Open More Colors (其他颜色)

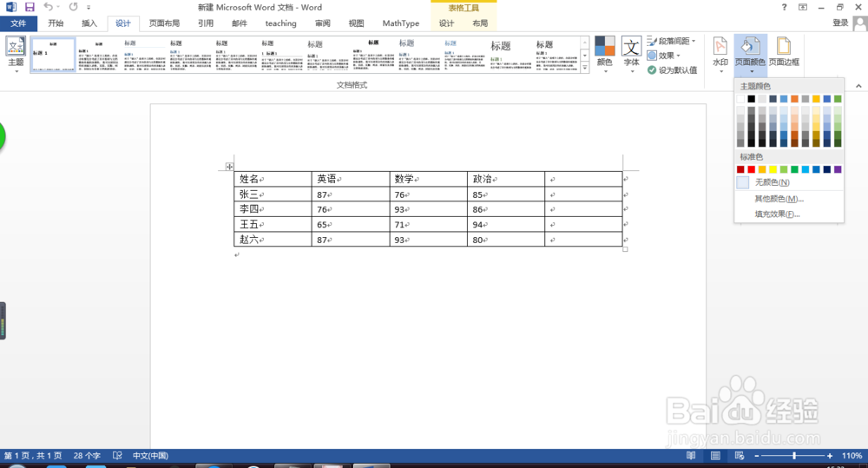coord(789,199)
